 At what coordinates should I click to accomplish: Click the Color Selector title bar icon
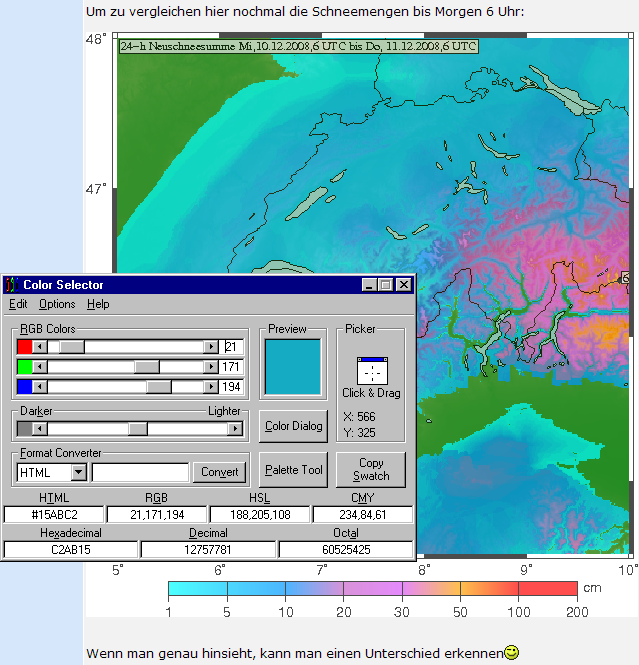coord(11,285)
